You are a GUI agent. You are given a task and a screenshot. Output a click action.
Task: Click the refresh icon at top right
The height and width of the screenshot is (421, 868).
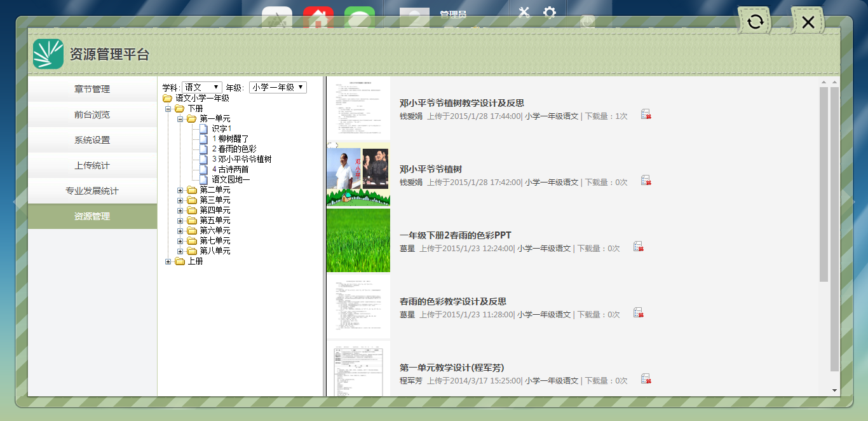755,22
